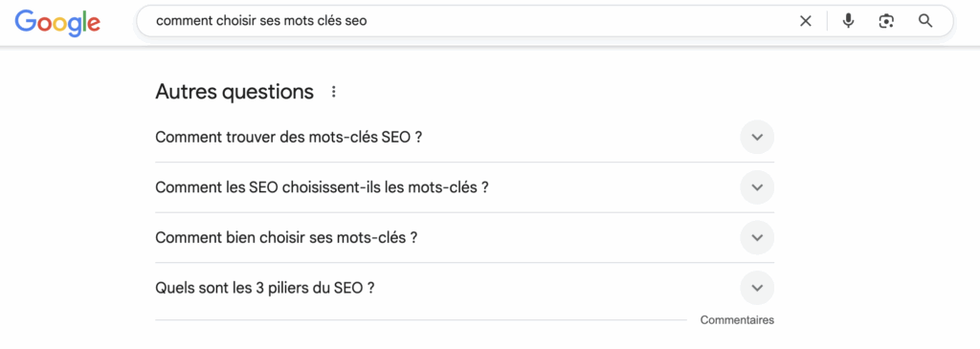
Task: Click the 'Autres questions' heading
Action: click(x=234, y=93)
